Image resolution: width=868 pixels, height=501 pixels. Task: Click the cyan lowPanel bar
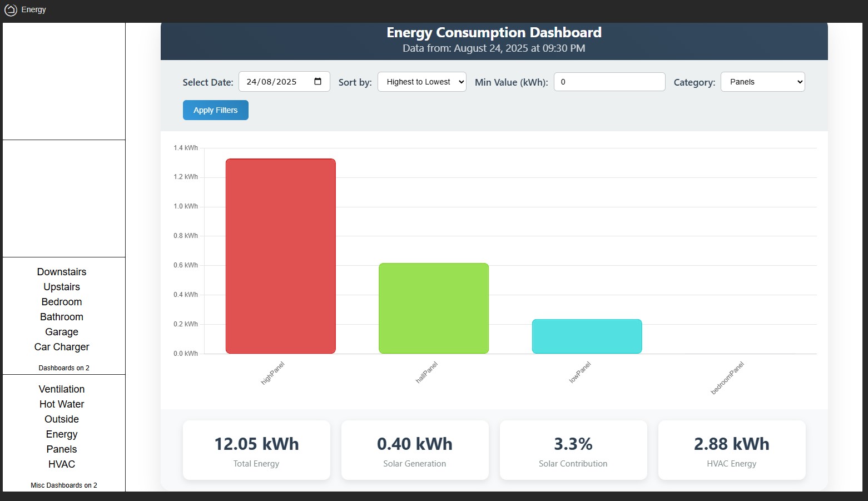coord(587,336)
